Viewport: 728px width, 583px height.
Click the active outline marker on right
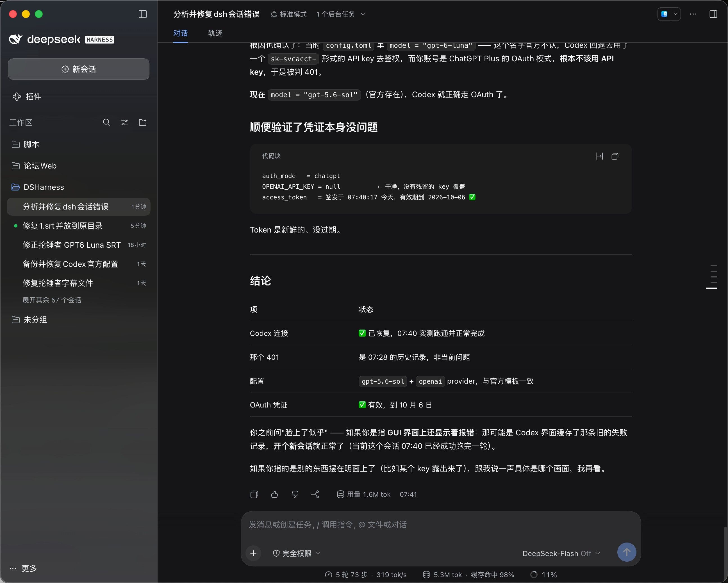(711, 288)
